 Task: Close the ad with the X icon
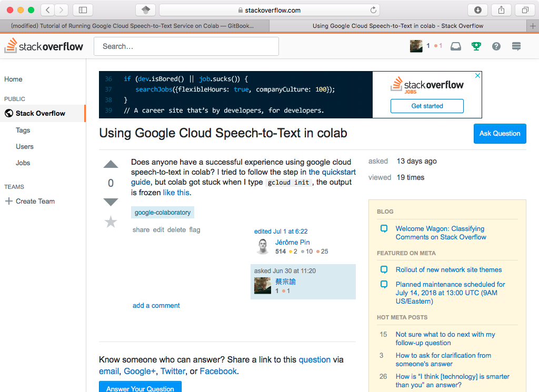[x=478, y=76]
